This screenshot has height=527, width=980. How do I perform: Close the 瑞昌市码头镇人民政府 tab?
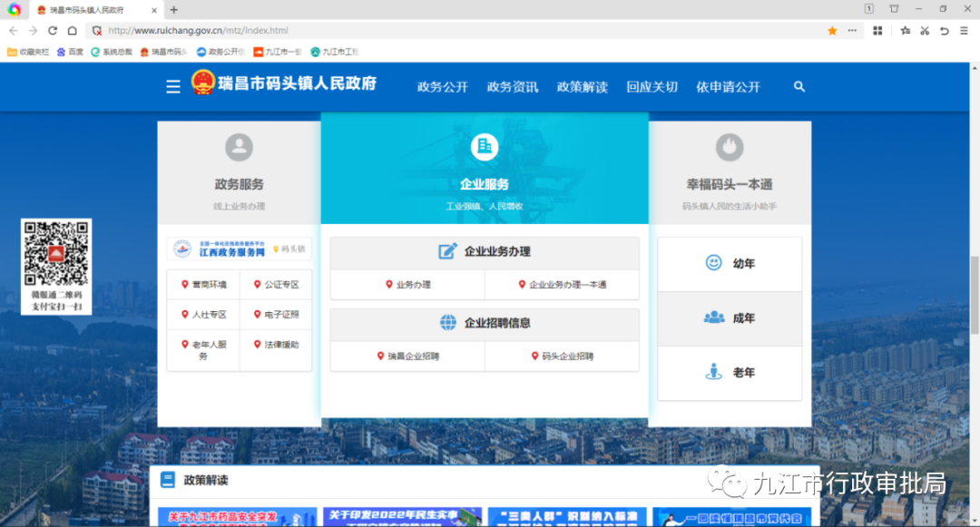154,10
